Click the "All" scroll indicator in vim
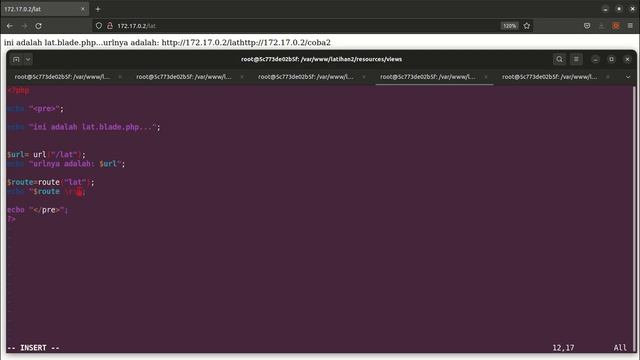Image resolution: width=640 pixels, height=360 pixels. tap(620, 348)
